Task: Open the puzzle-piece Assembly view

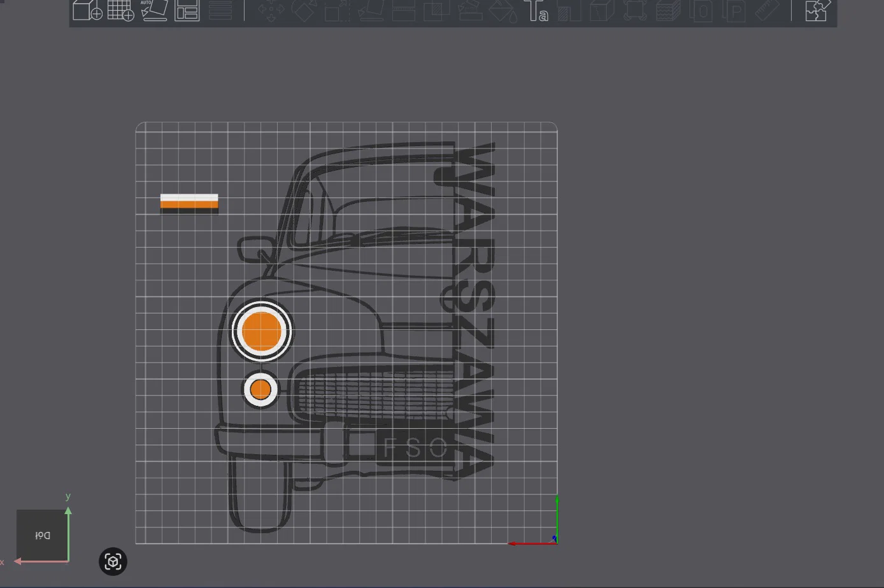Action: pos(817,11)
